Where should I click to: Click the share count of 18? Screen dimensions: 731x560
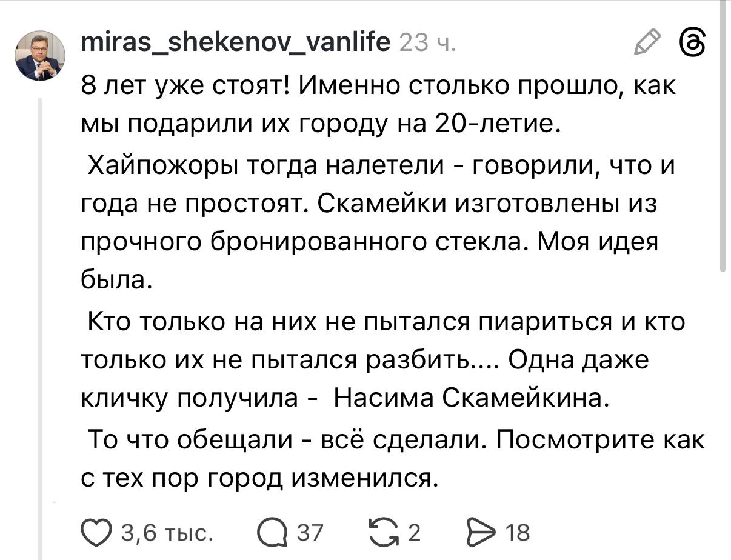pos(517,533)
